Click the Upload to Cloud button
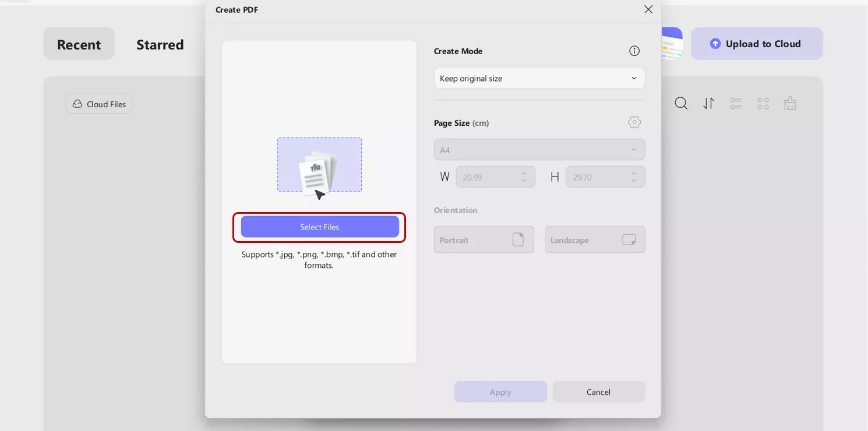This screenshot has width=868, height=431. point(756,44)
